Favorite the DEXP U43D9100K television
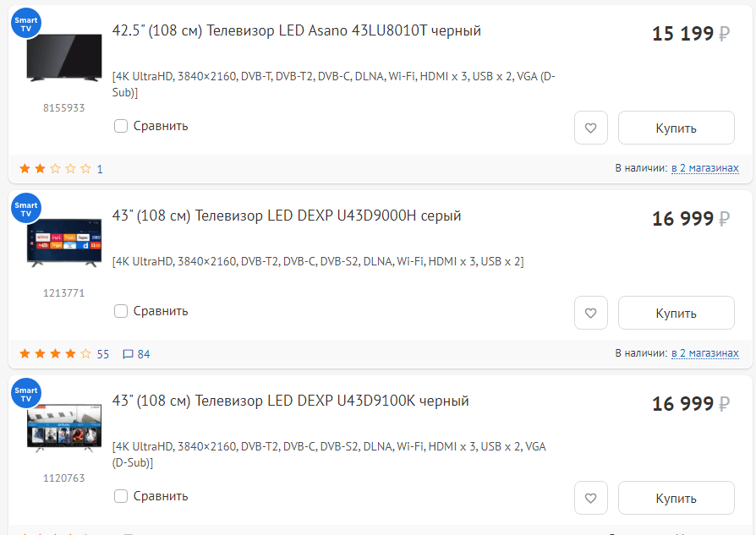756x535 pixels. tap(591, 498)
